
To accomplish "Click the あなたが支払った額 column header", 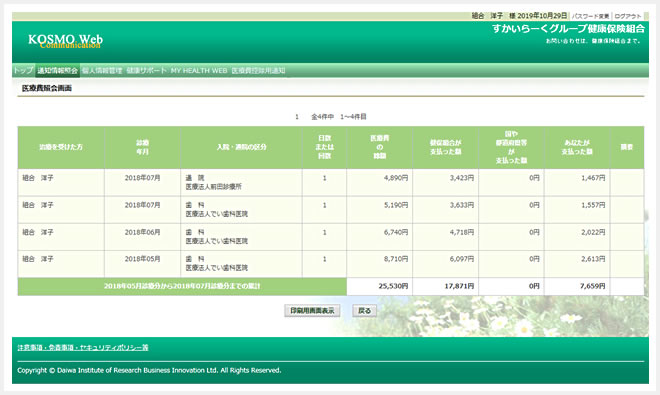I will (x=577, y=147).
